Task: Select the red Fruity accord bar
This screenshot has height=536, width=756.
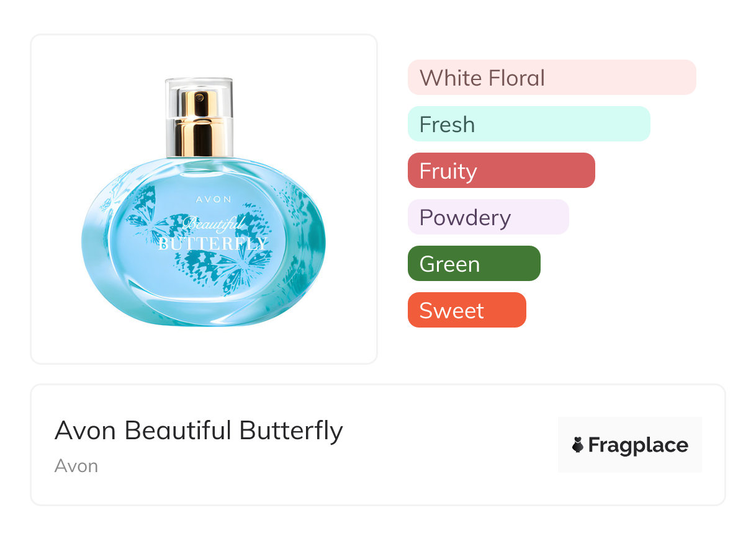Action: (501, 171)
